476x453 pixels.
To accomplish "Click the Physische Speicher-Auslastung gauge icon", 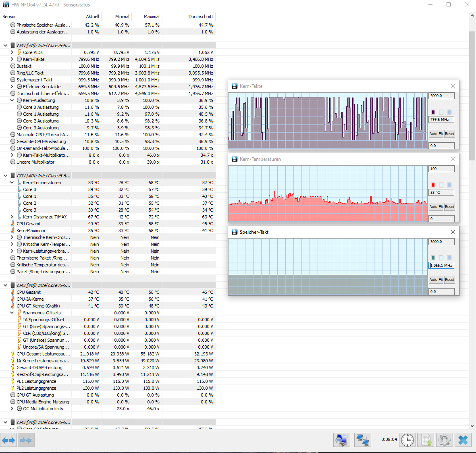I will (13, 25).
